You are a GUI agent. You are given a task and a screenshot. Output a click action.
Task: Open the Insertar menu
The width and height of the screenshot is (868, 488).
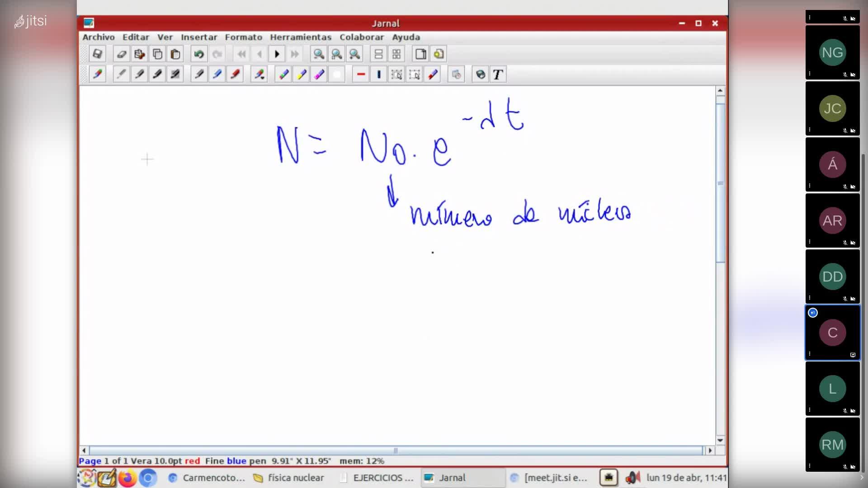[199, 37]
